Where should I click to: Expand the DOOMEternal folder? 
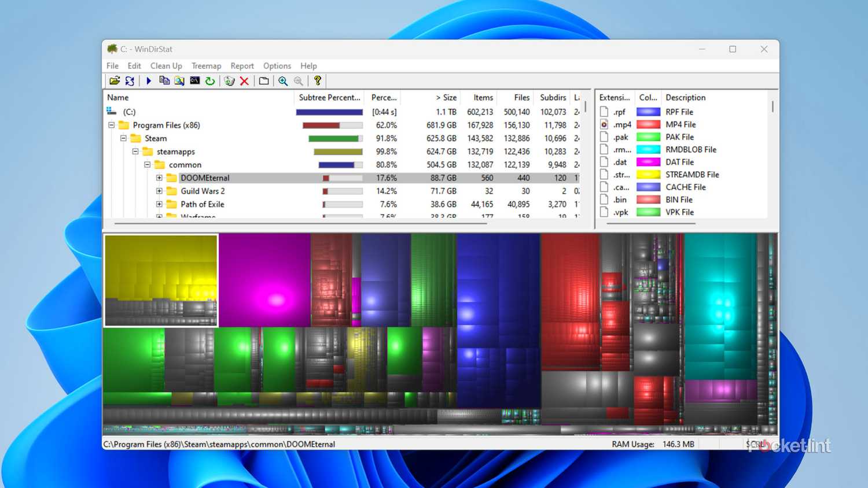159,178
